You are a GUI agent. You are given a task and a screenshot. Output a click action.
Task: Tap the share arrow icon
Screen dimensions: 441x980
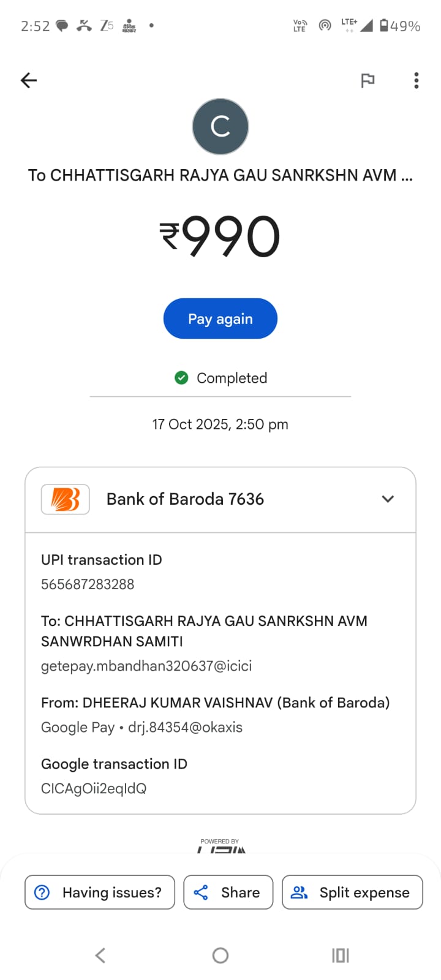[x=201, y=892]
